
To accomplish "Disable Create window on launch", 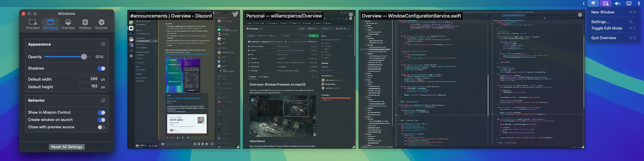I will (x=102, y=120).
